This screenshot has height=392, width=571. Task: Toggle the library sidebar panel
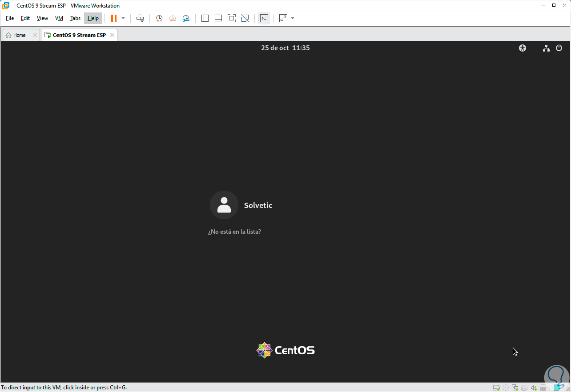click(205, 18)
